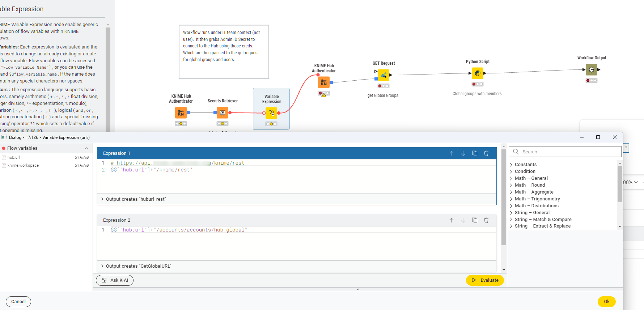
Task: Expand the Math – General function category
Action: click(x=531, y=178)
